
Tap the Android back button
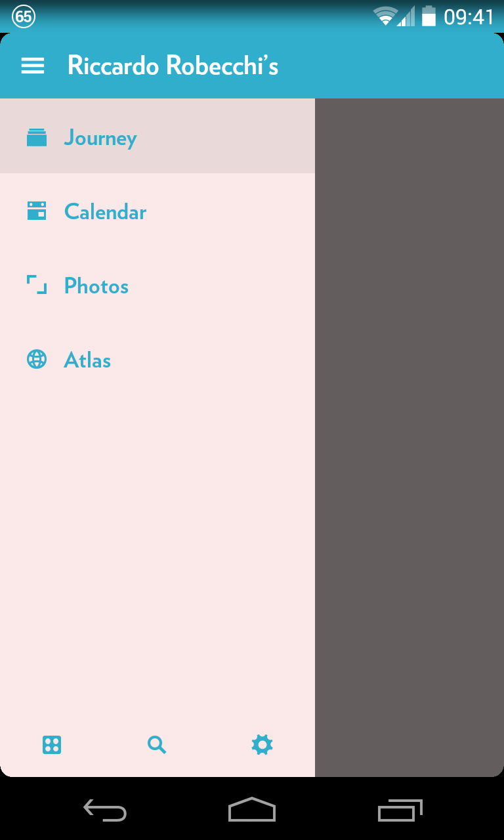tap(105, 810)
